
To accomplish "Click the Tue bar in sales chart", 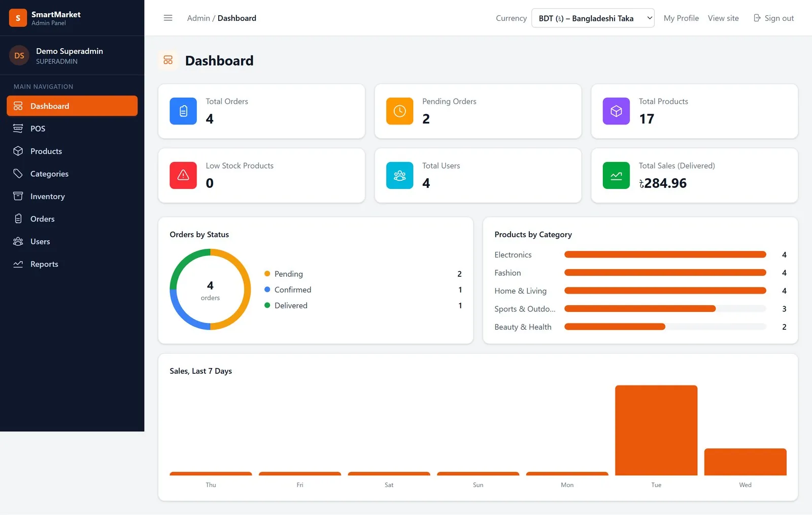I will (656, 430).
